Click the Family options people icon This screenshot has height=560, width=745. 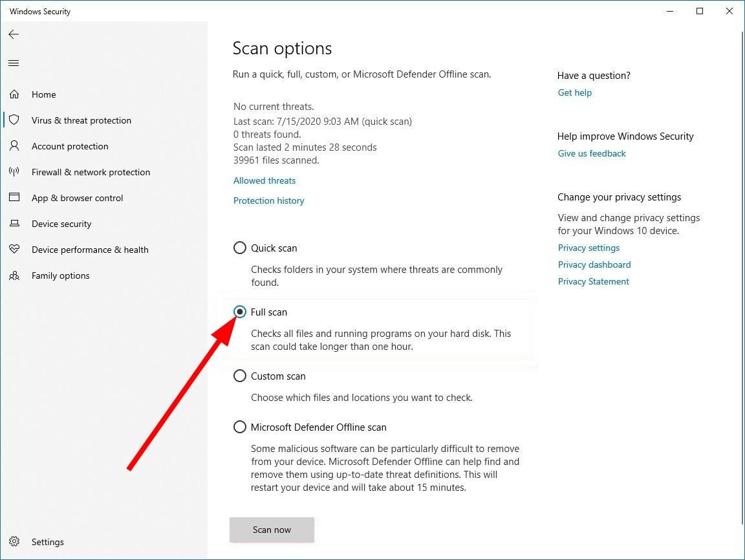point(14,275)
